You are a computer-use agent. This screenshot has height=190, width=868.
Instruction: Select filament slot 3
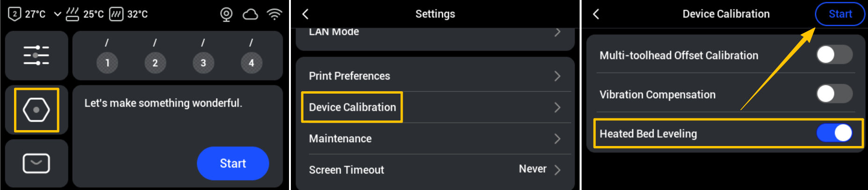coord(203,63)
